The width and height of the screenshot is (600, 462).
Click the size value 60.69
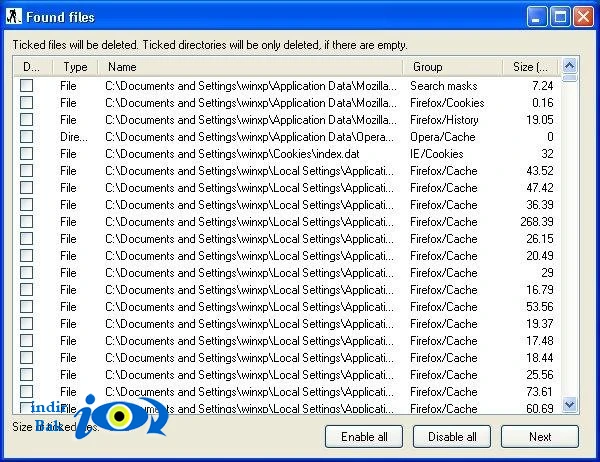(540, 408)
